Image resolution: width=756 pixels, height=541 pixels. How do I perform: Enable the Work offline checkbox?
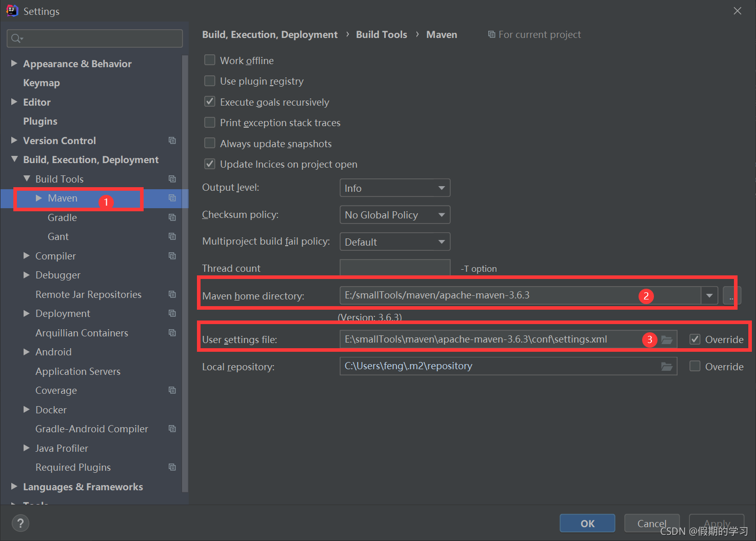tap(210, 60)
